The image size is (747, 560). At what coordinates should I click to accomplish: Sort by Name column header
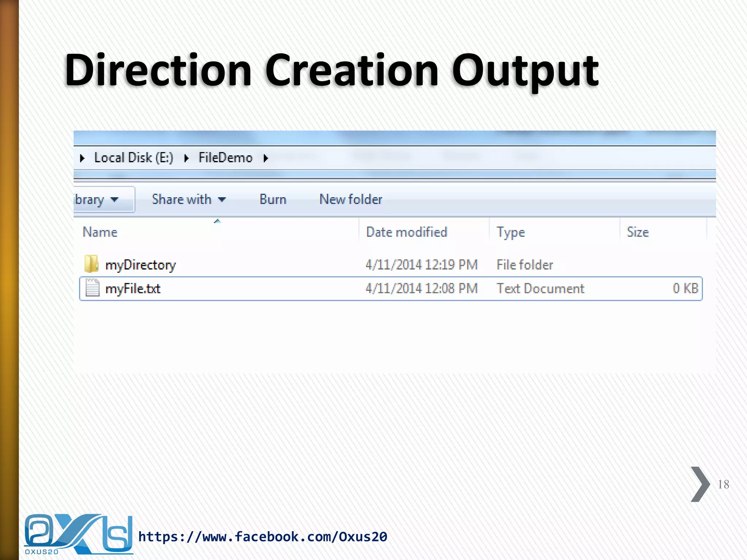click(x=100, y=232)
